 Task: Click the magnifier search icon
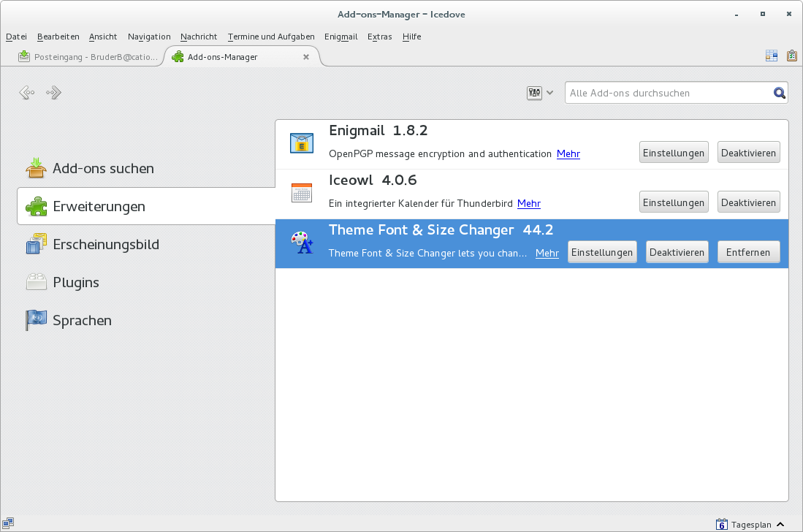tap(779, 93)
